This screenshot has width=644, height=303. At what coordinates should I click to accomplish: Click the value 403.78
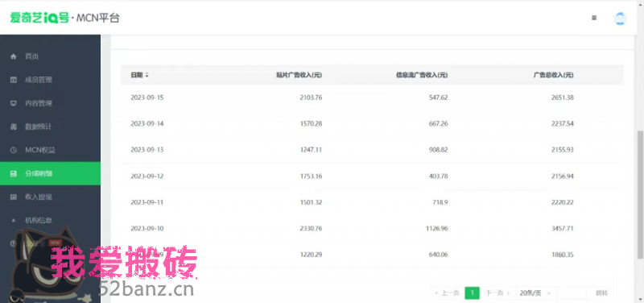click(x=439, y=176)
